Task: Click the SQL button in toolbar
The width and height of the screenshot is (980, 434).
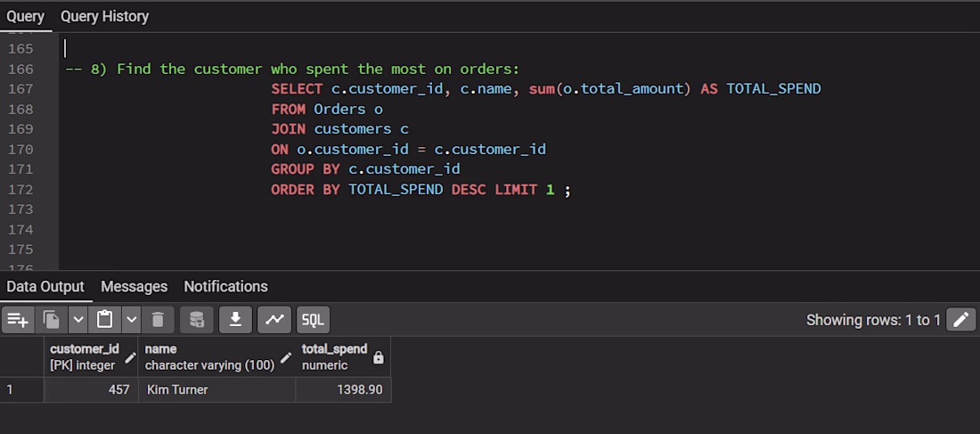Action: pos(313,320)
